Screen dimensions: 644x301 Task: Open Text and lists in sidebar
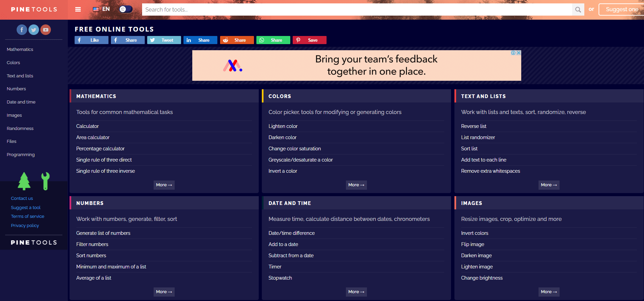[20, 76]
